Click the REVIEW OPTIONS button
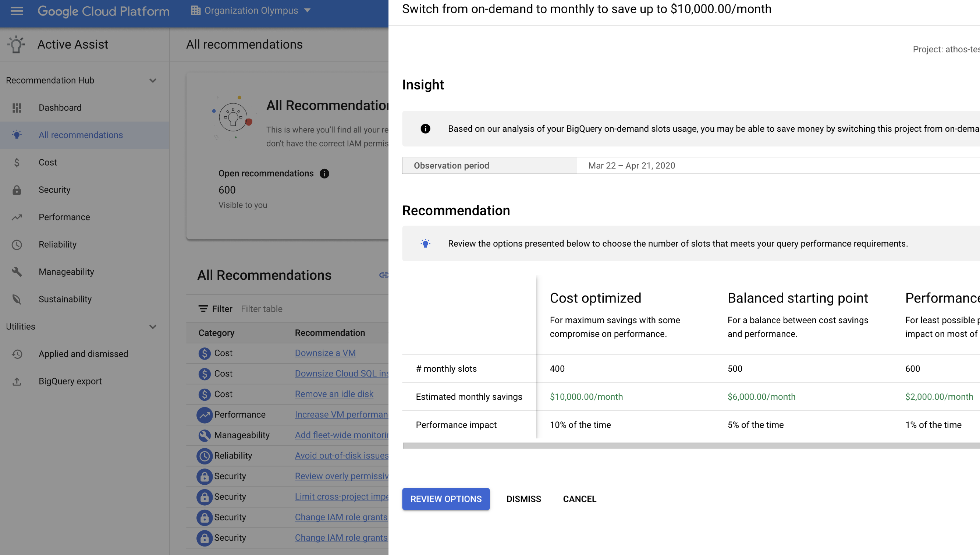Screen dimensions: 980x555 coord(446,498)
